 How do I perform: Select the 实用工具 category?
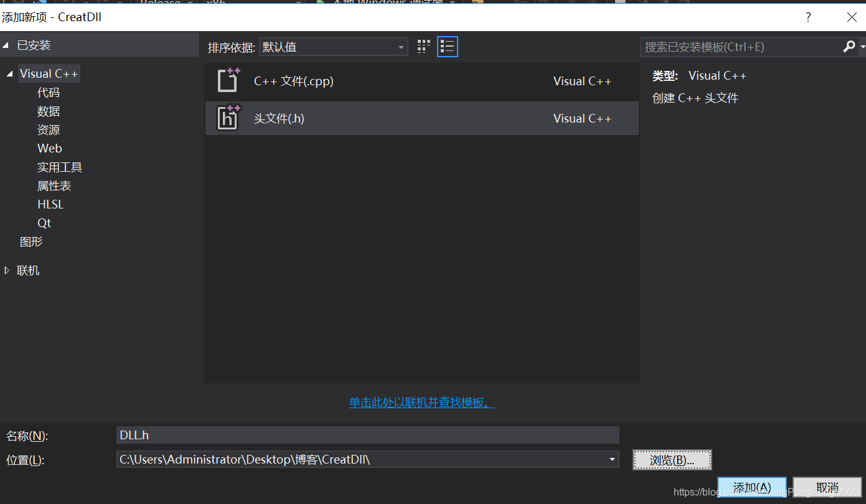(60, 167)
